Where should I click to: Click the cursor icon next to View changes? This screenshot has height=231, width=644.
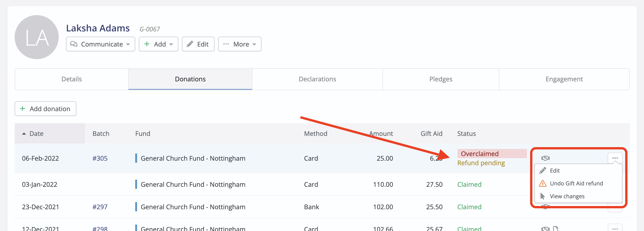tap(542, 196)
